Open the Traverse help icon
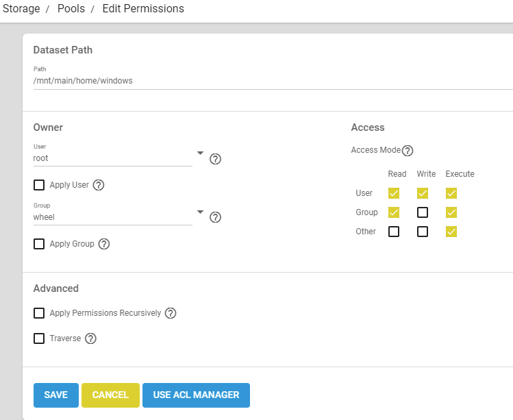Viewport: 513px width, 420px height. click(x=90, y=338)
